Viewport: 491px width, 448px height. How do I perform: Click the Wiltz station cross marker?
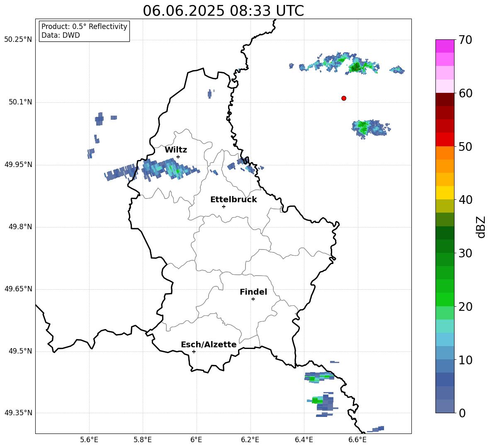[x=178, y=157]
